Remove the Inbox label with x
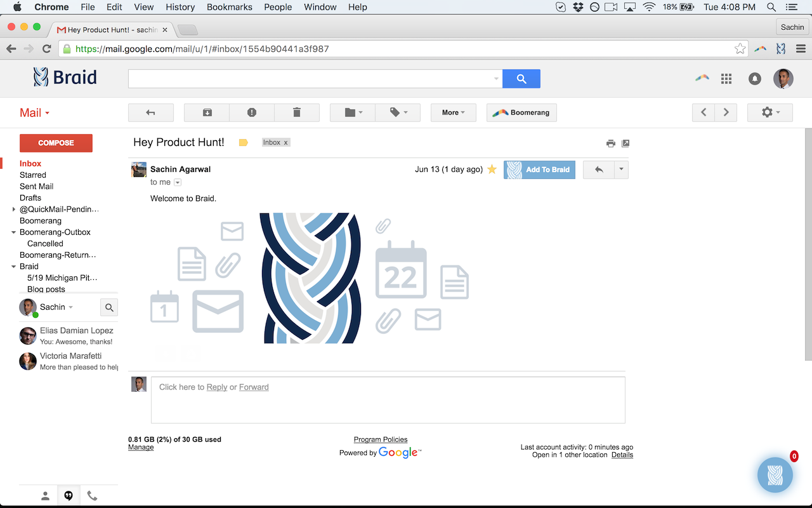 coord(285,143)
